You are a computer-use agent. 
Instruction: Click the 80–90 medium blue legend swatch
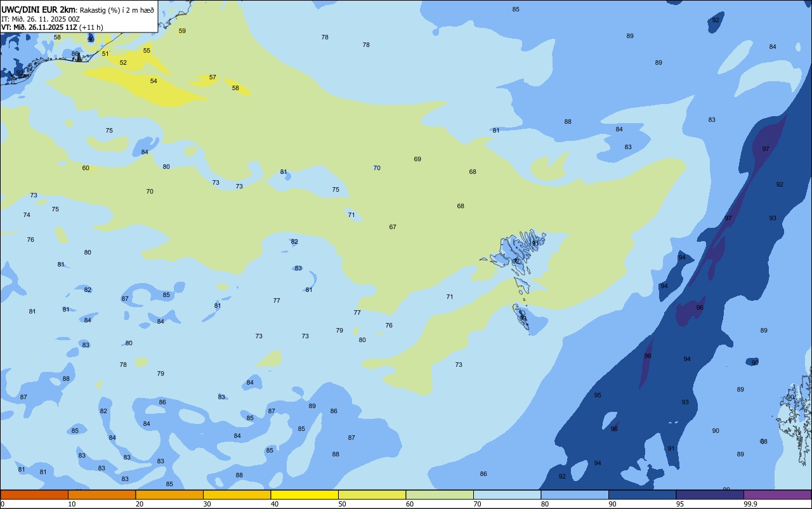point(575,494)
